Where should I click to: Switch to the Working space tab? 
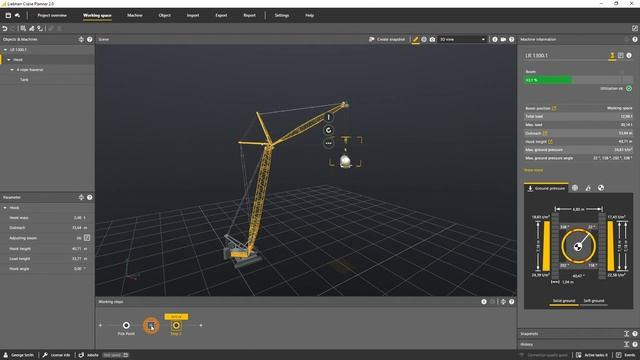(97, 16)
